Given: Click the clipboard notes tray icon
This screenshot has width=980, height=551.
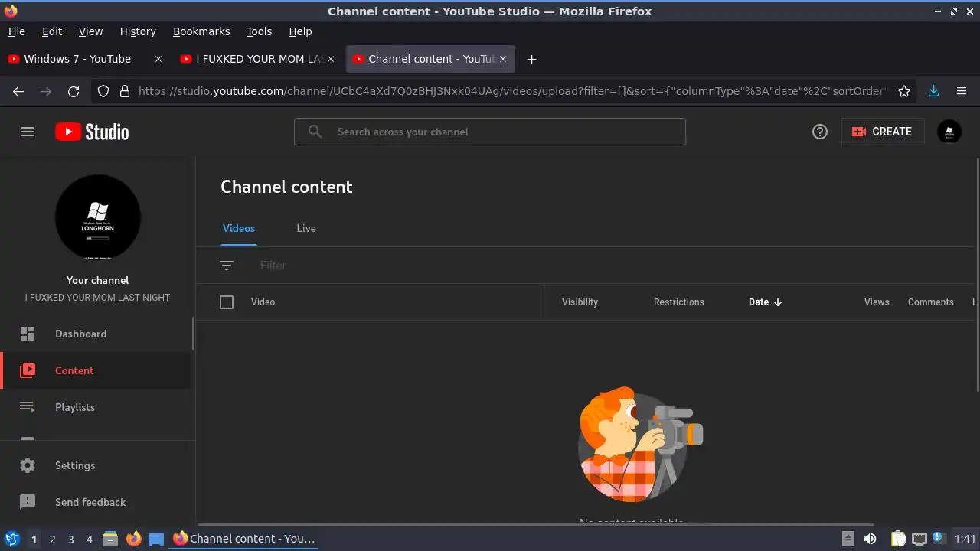Looking at the screenshot, I should pyautogui.click(x=898, y=539).
